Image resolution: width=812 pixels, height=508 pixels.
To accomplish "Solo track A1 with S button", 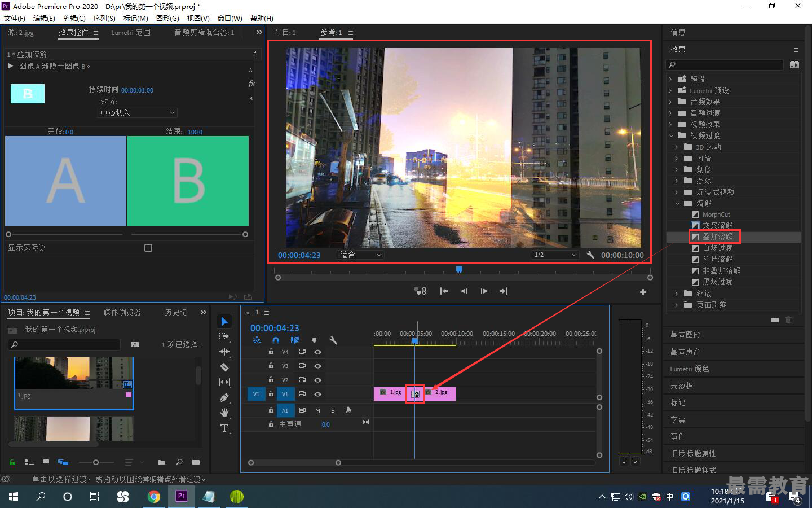I will click(x=333, y=410).
